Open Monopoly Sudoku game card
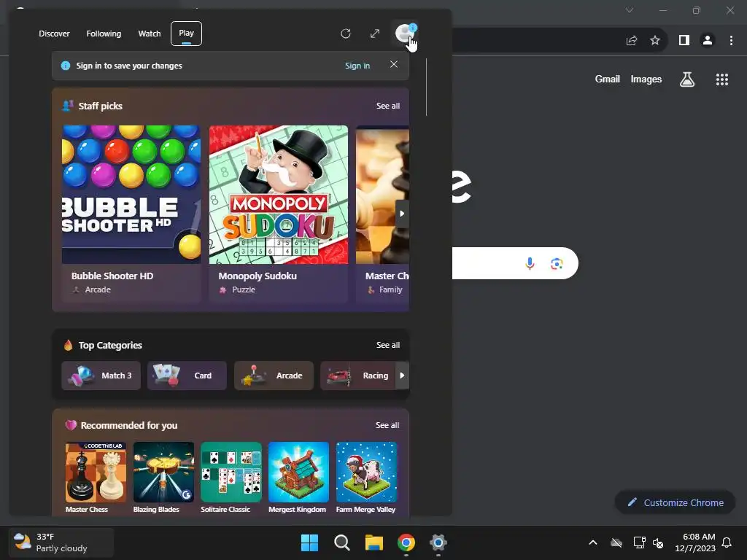747x560 pixels. 278,214
